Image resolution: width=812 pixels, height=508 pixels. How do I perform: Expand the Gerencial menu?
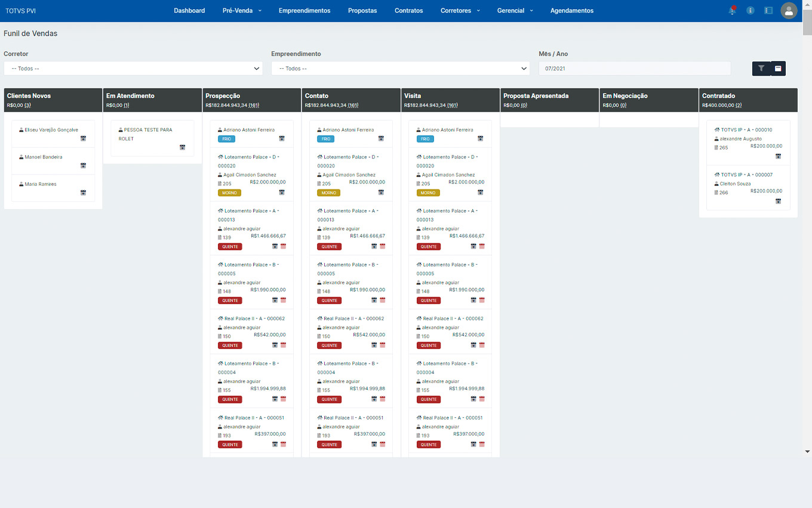pos(515,11)
